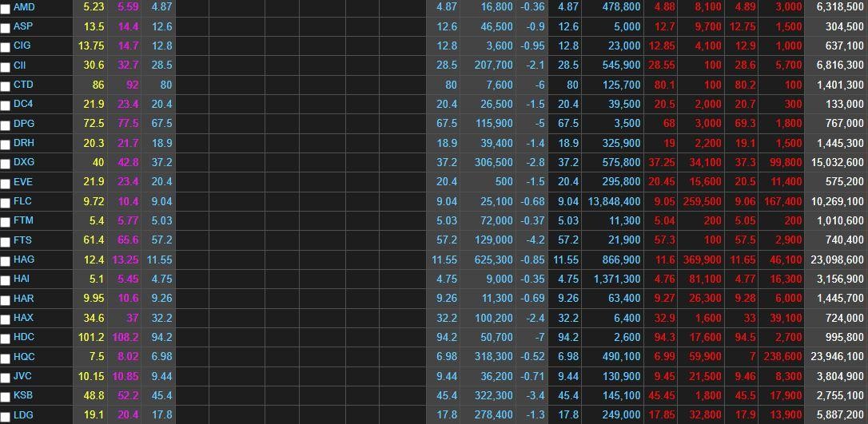868x424 pixels.
Task: Check the box beside DPG
Action: pos(6,125)
